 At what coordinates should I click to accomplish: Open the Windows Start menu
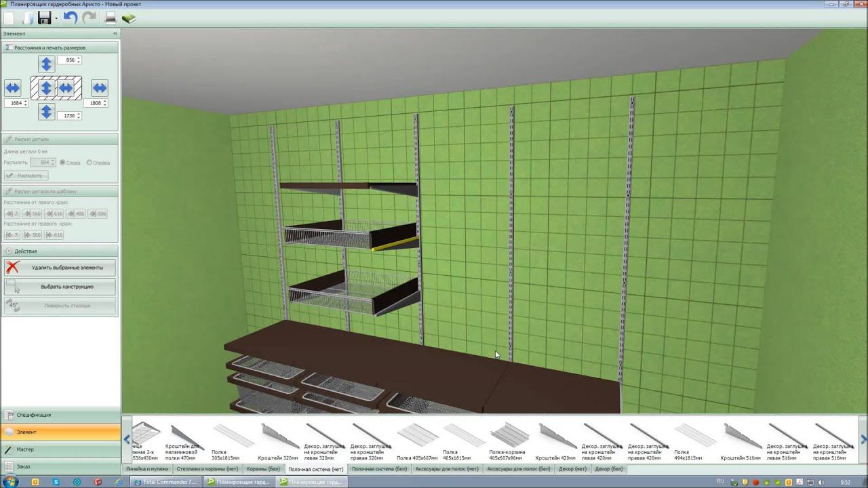tap(10, 482)
